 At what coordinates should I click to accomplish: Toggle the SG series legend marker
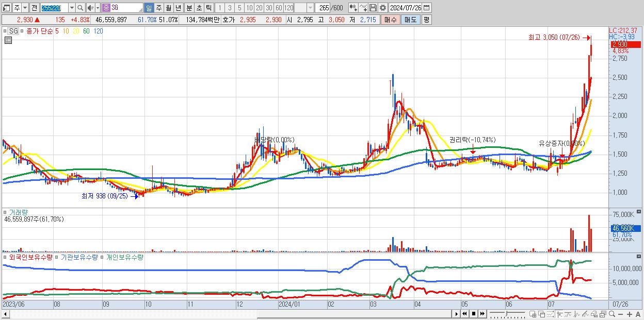tap(6, 31)
